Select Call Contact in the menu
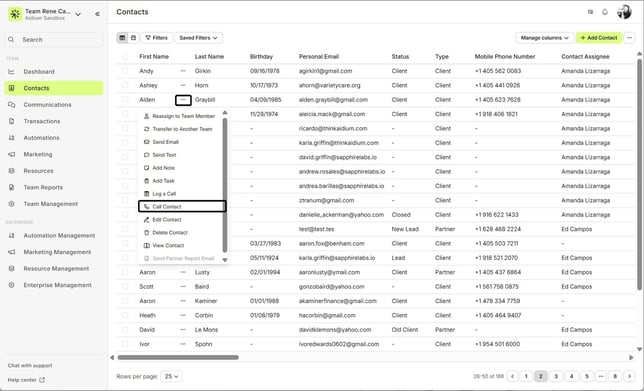Screen dimensions: 644x391 (182, 207)
